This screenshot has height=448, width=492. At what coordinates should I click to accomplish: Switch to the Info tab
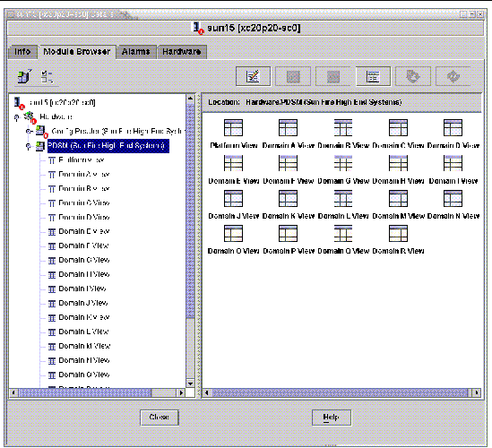point(22,52)
